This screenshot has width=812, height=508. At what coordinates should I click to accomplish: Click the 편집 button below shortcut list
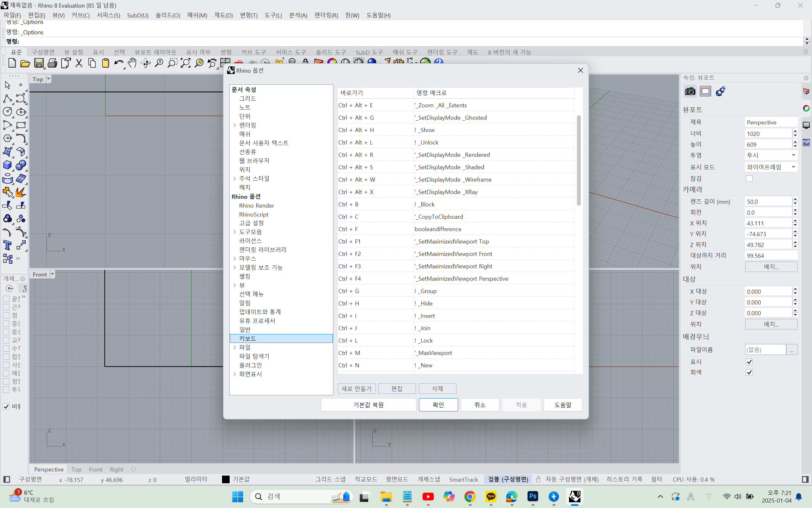397,388
